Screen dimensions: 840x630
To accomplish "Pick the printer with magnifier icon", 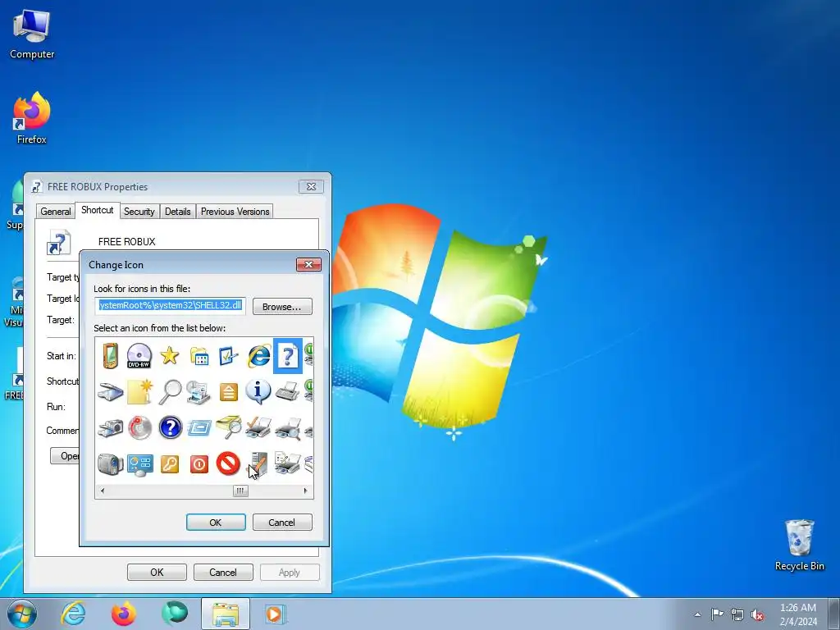I will 288,428.
